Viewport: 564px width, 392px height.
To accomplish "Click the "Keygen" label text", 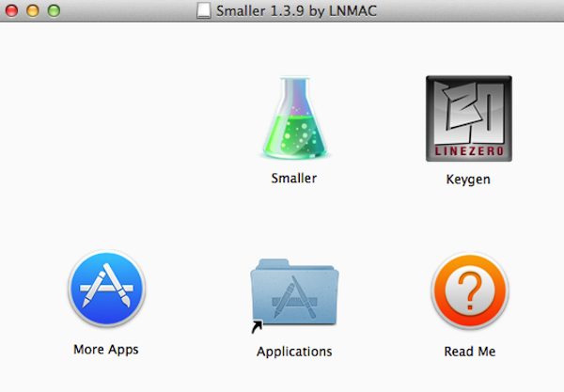I will [468, 180].
